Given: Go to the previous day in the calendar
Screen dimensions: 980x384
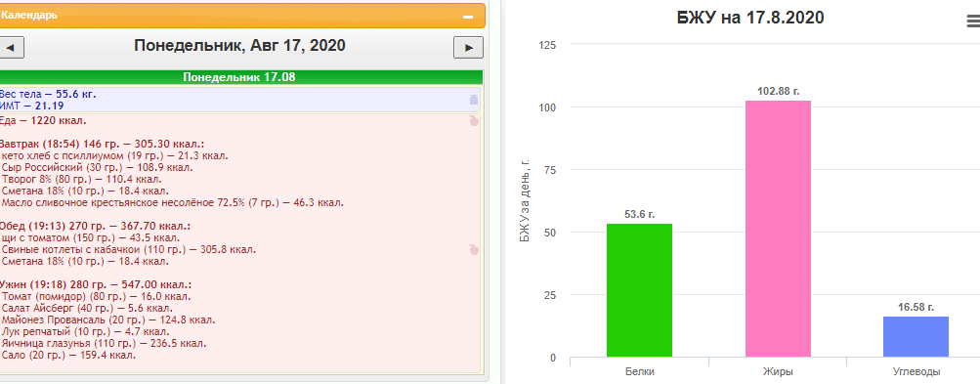Looking at the screenshot, I should (x=12, y=48).
